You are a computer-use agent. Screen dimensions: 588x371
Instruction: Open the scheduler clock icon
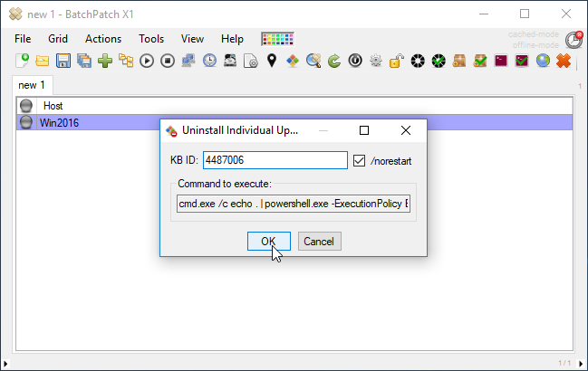click(x=209, y=61)
